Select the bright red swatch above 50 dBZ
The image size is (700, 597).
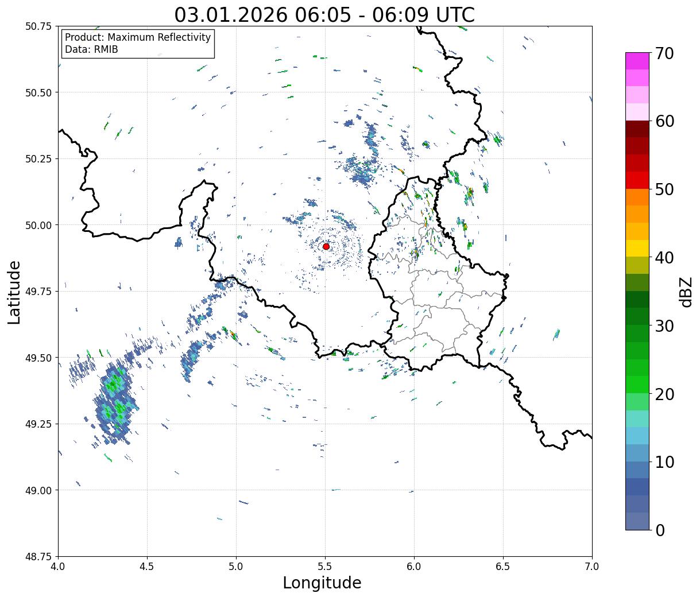tap(637, 180)
